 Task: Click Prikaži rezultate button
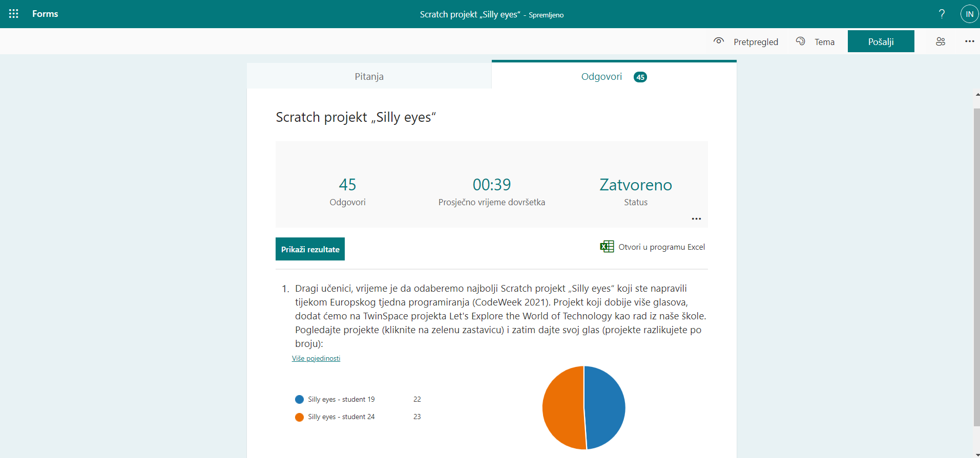[x=310, y=249]
